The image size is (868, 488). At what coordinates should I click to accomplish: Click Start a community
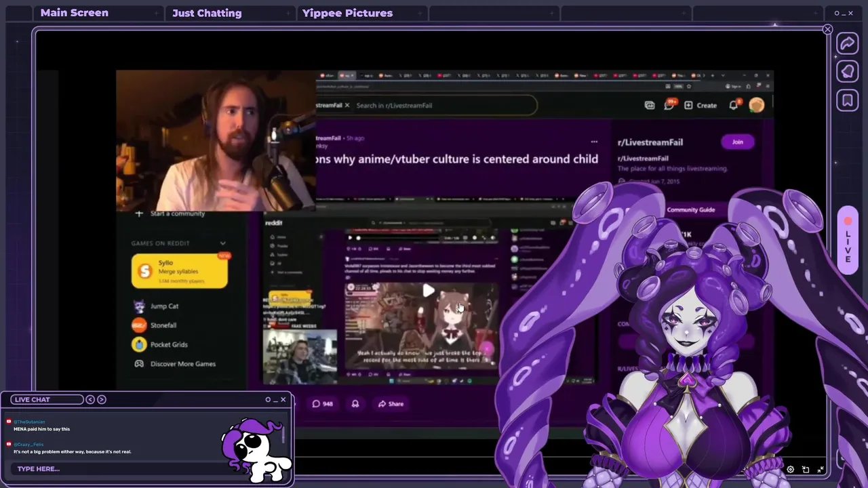[x=170, y=213]
